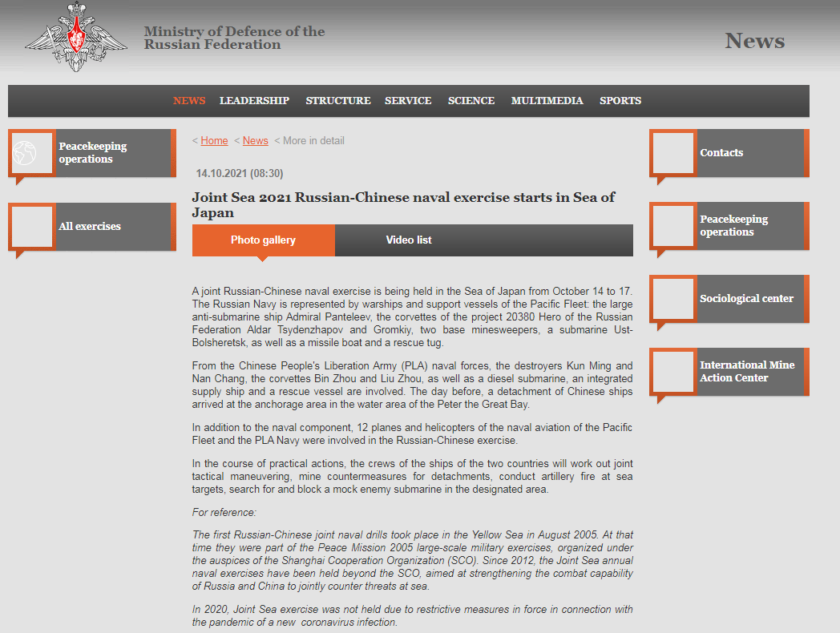Screen dimensions: 840x633
Task: Click the icon box beside Contacts
Action: pos(672,153)
